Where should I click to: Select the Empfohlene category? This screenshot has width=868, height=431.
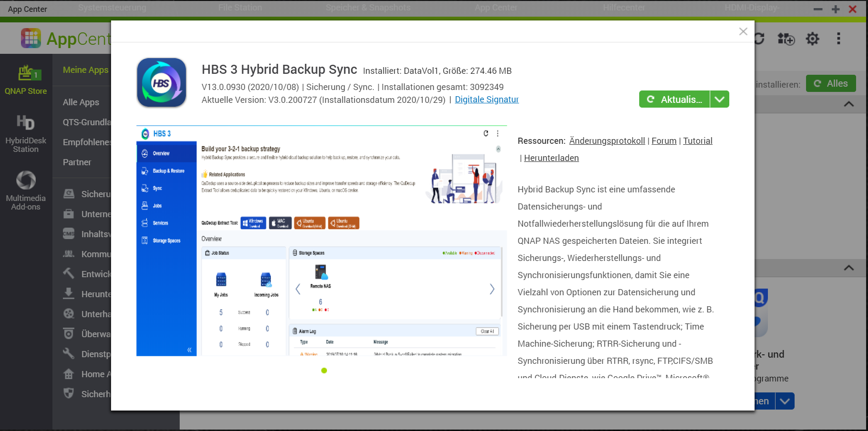click(87, 142)
